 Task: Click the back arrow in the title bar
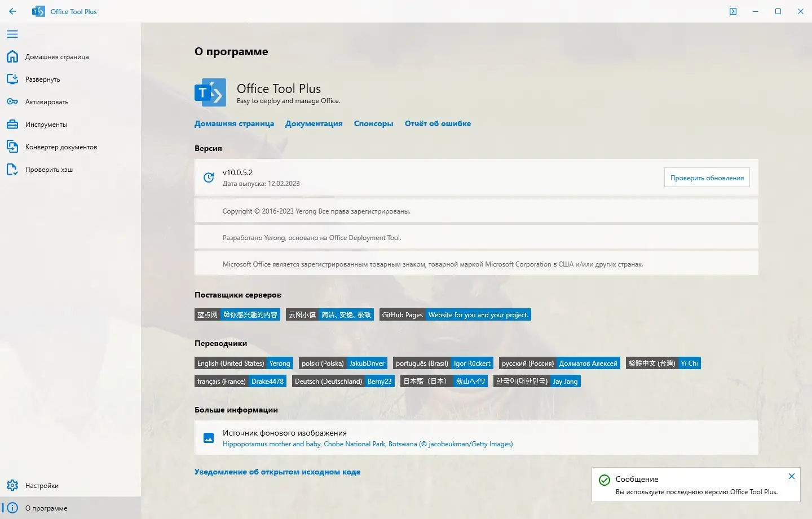tap(12, 11)
